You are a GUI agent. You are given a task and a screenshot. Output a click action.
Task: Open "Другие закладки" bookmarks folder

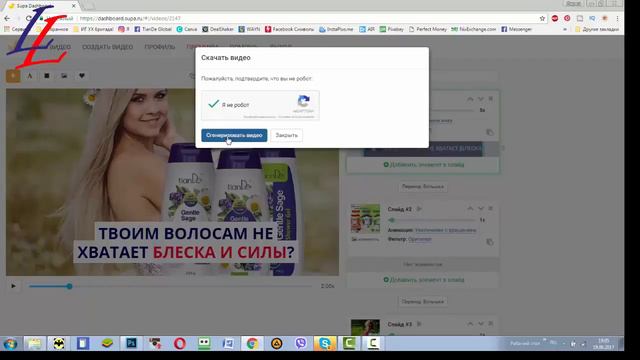pos(597,29)
